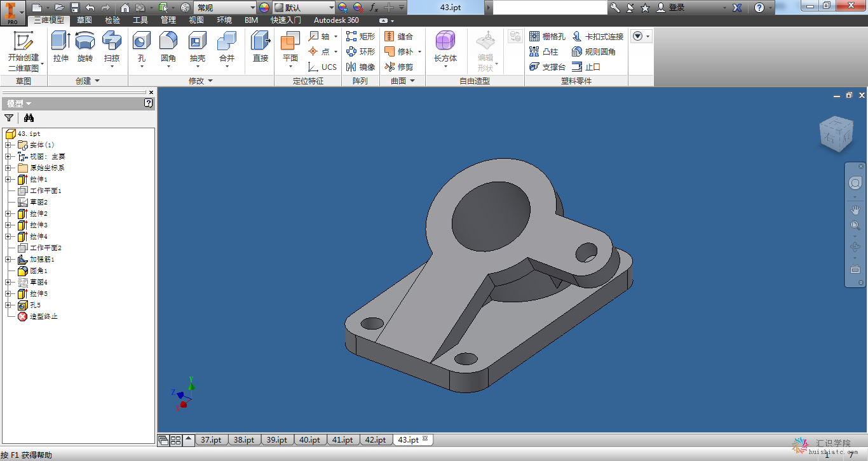Expand the 实体(1) solid bodies node
Screen dimensions: 868x461
(8, 145)
